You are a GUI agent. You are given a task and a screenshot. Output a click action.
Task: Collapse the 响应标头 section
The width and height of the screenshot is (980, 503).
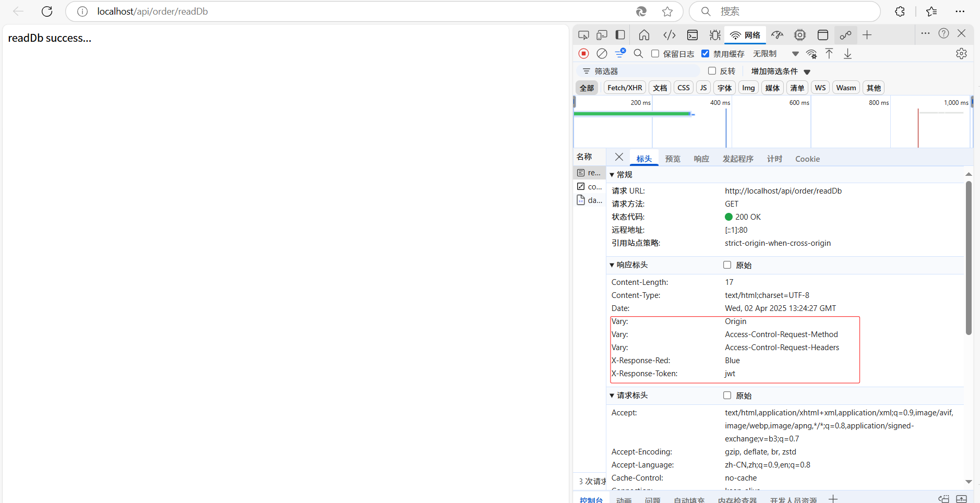tap(612, 265)
